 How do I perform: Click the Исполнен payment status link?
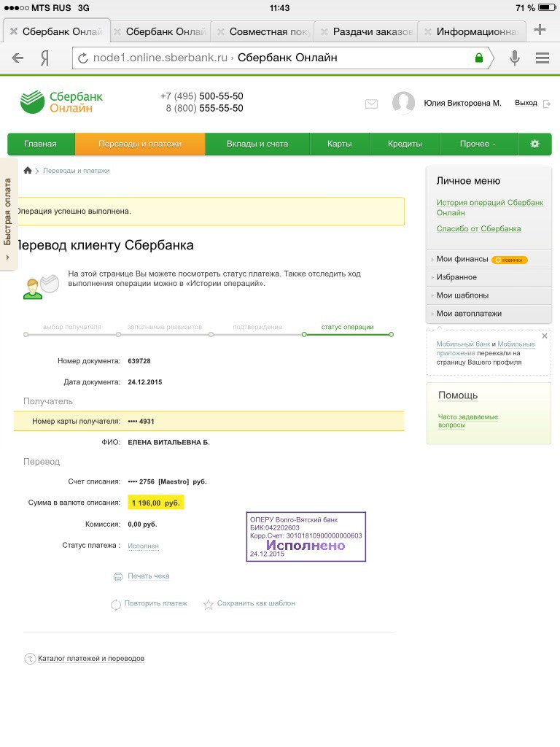(143, 546)
